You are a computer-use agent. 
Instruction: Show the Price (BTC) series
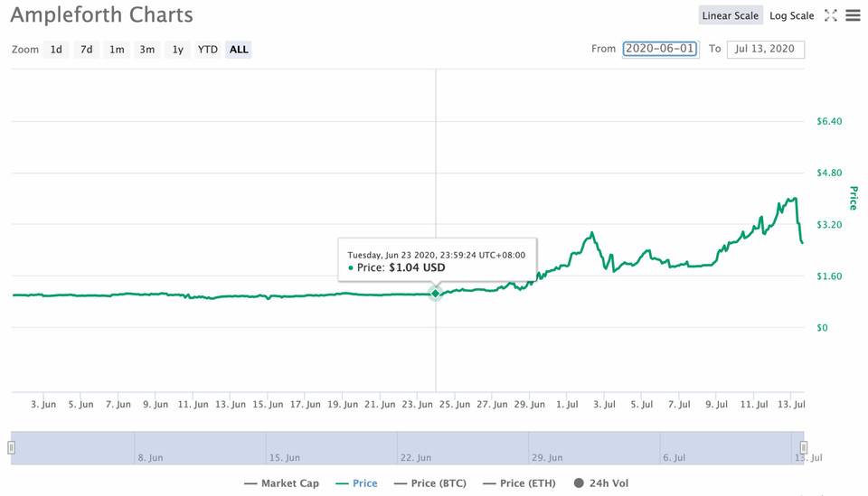tap(429, 483)
